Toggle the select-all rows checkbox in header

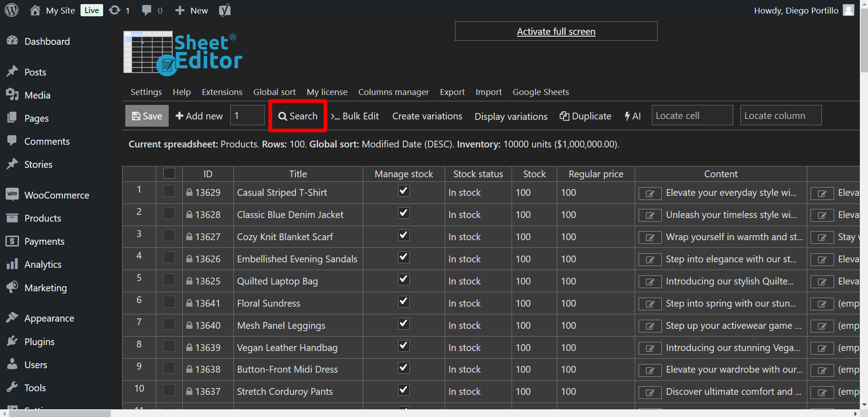tap(169, 174)
